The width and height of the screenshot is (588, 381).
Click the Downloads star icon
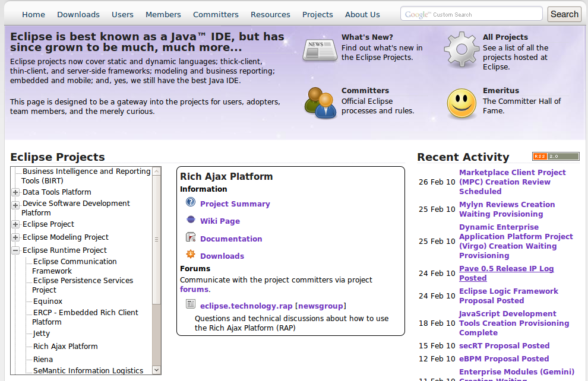point(191,255)
